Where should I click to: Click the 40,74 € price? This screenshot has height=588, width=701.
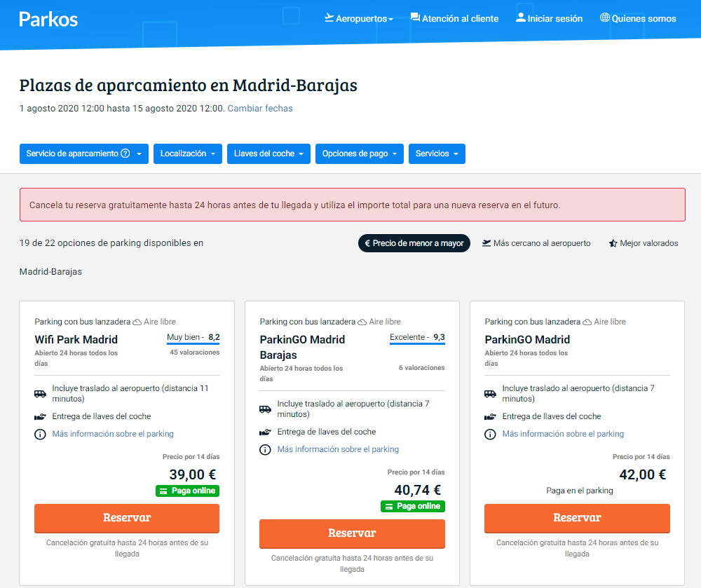tap(418, 490)
